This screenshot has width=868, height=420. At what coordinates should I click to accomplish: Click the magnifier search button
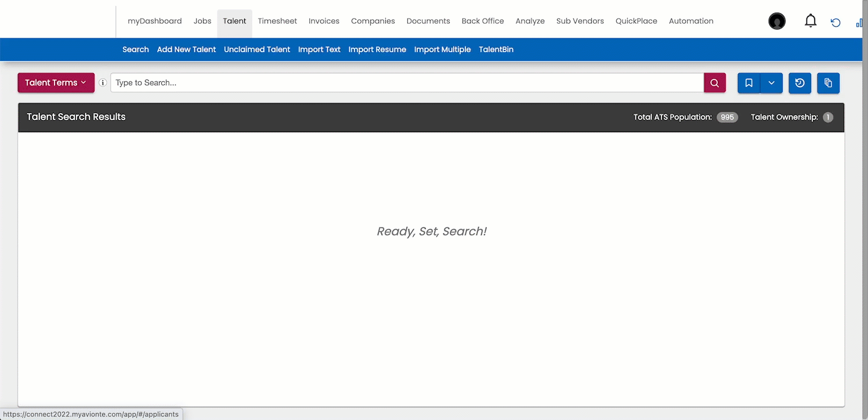pyautogui.click(x=715, y=83)
